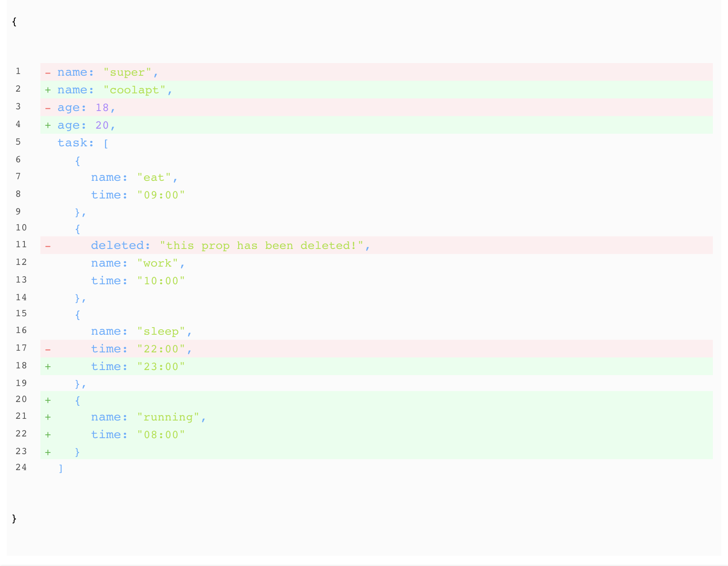Select the removed line age: 18
Viewport: 728px width, 566px height.
(376, 107)
